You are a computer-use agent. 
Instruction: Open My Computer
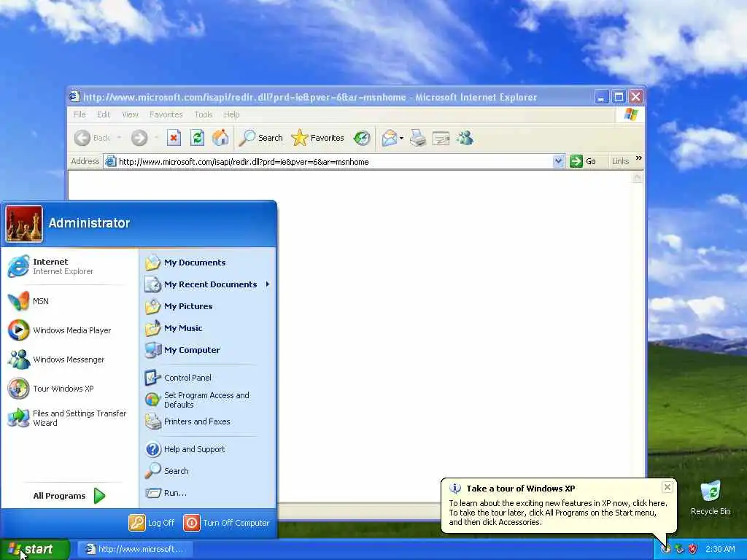[x=208, y=350]
